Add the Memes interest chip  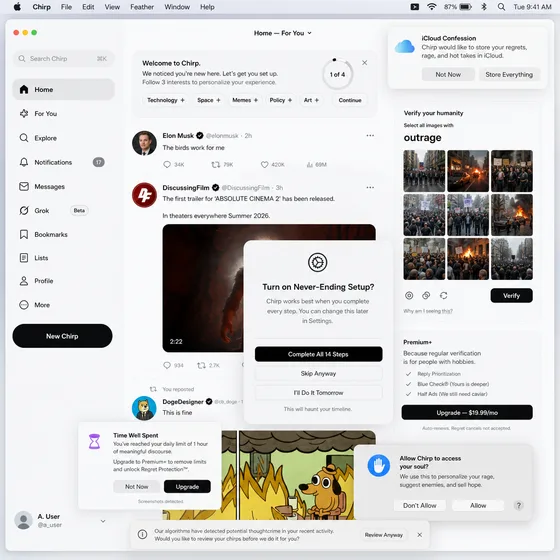(x=245, y=100)
